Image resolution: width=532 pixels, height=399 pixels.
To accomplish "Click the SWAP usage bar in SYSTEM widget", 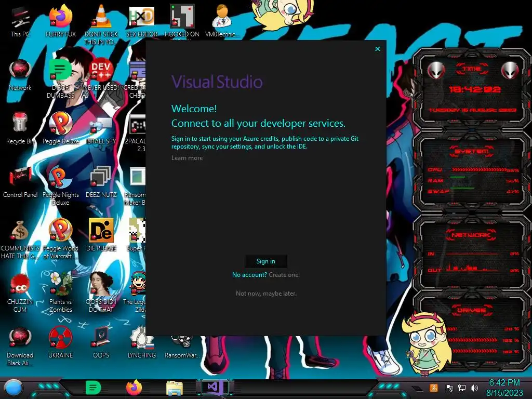I will point(462,188).
